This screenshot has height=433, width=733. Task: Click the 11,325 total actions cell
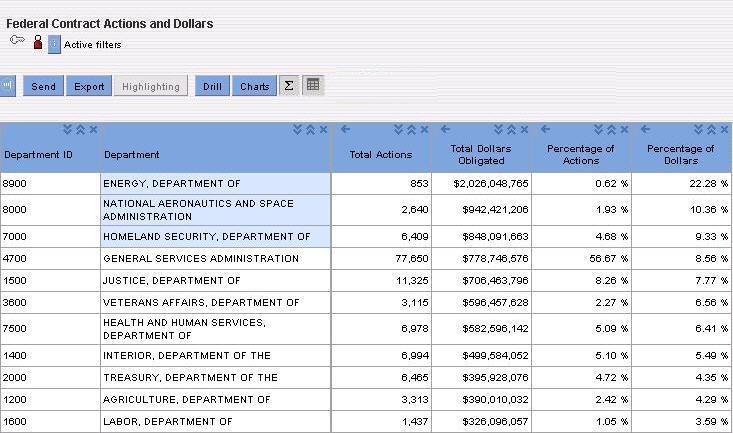pyautogui.click(x=381, y=281)
